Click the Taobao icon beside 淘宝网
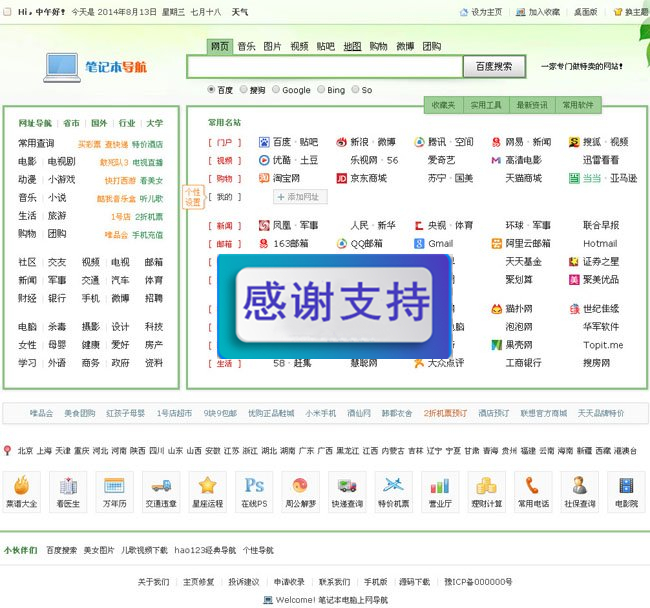Screen dimensions: 650x608 pos(264,178)
